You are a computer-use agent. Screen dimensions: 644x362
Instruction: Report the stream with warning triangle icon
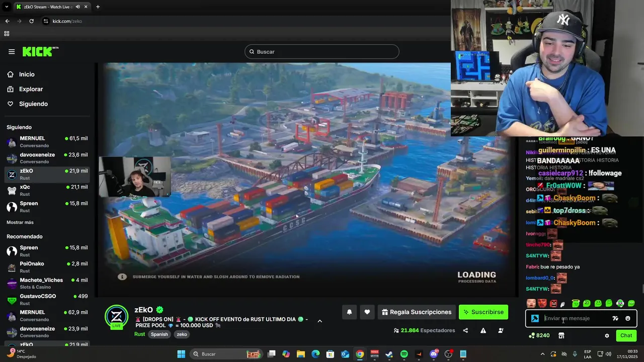point(483,330)
